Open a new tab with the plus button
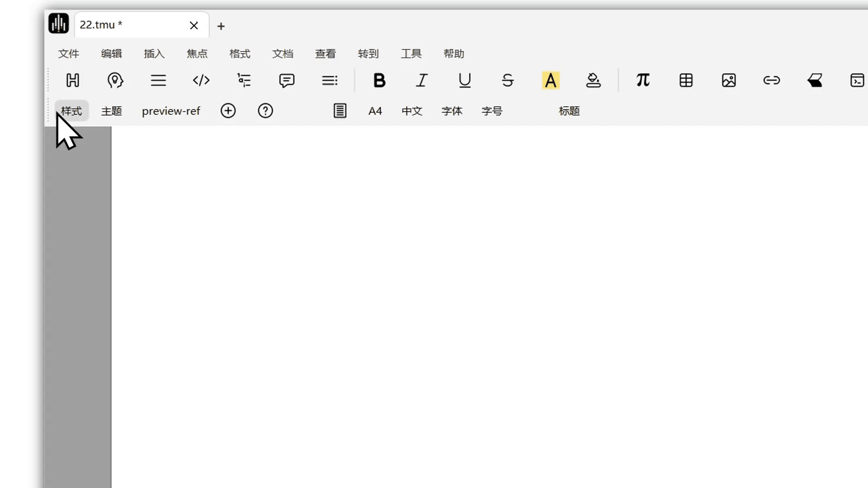This screenshot has width=868, height=488. click(x=221, y=26)
